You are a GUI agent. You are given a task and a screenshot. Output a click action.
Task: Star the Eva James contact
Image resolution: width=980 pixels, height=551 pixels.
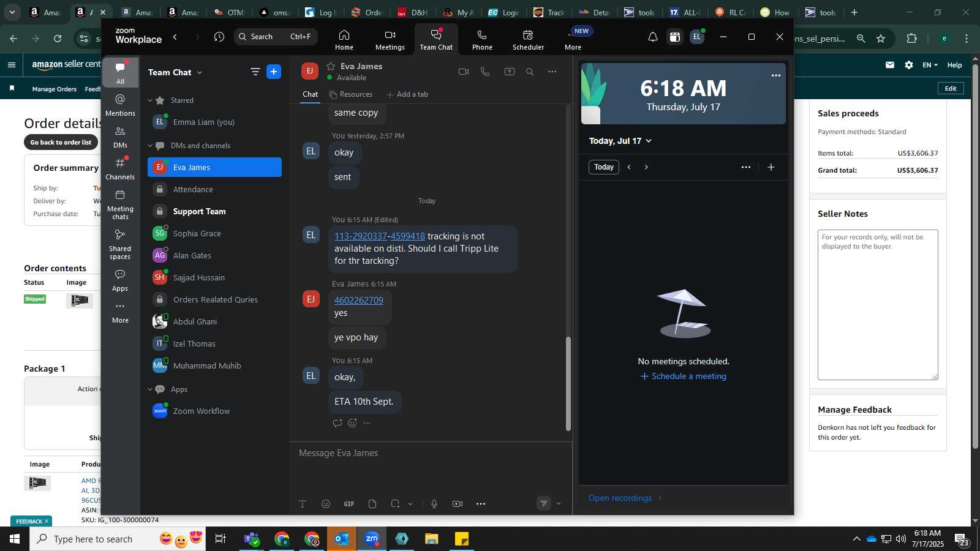(x=331, y=66)
